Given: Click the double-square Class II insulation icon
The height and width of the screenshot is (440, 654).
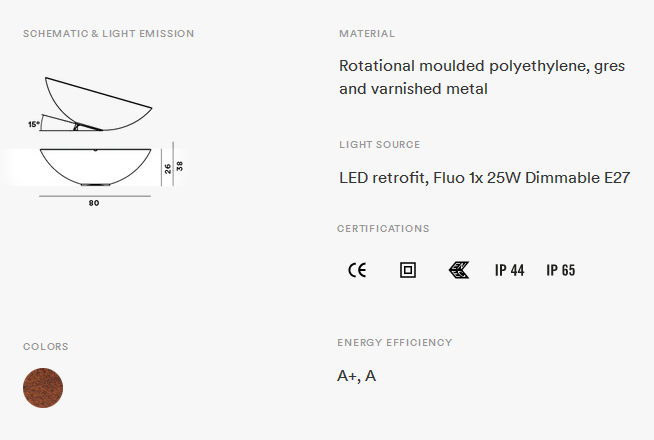Looking at the screenshot, I should pyautogui.click(x=408, y=270).
